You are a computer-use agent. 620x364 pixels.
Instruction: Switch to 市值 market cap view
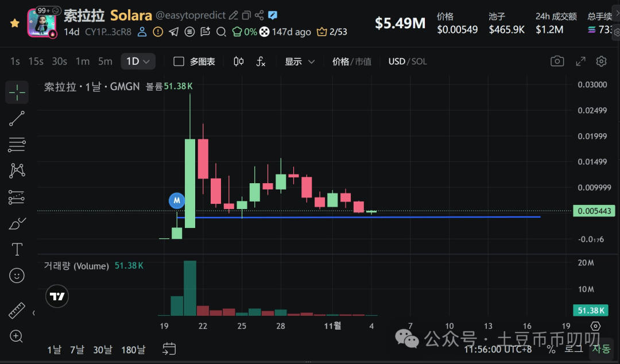[363, 61]
